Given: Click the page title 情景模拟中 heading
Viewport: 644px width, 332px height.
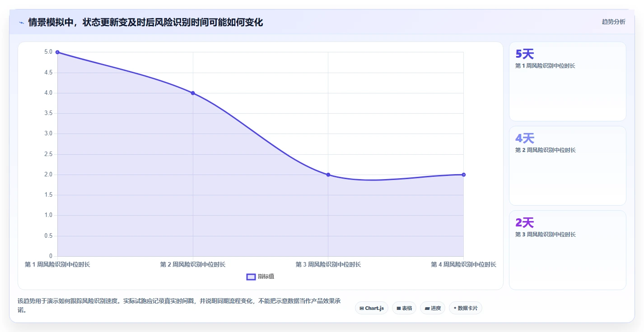Looking at the screenshot, I should [x=145, y=22].
